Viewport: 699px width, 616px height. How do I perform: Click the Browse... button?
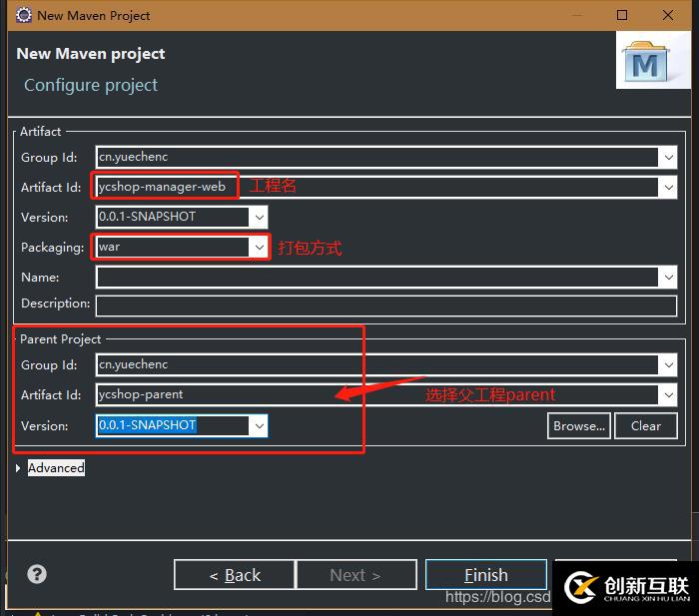tap(578, 425)
